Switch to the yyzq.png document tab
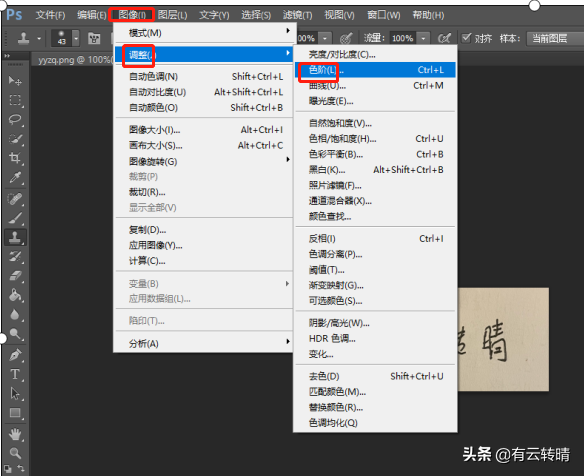Screen dimensions: 584x476 coord(74,60)
